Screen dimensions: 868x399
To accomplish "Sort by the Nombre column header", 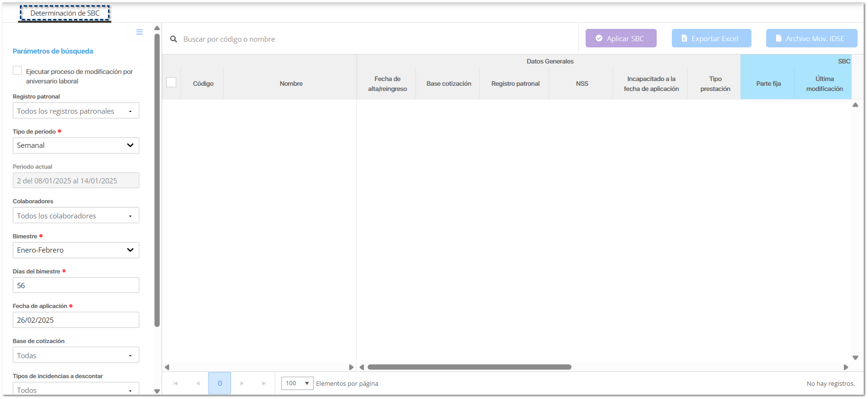I will click(291, 83).
